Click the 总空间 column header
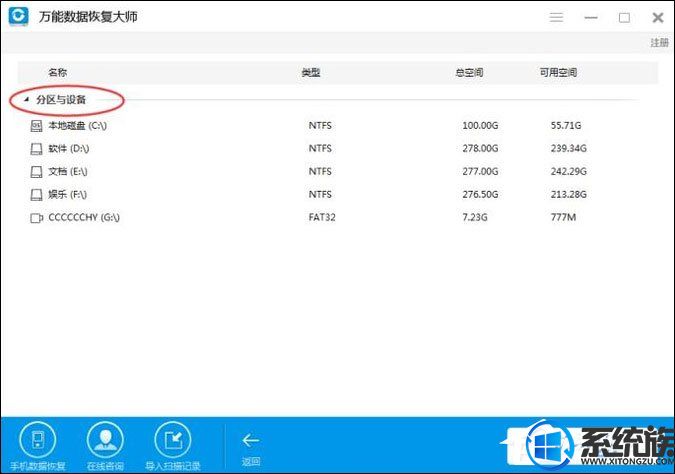The height and width of the screenshot is (474, 675). tap(469, 72)
